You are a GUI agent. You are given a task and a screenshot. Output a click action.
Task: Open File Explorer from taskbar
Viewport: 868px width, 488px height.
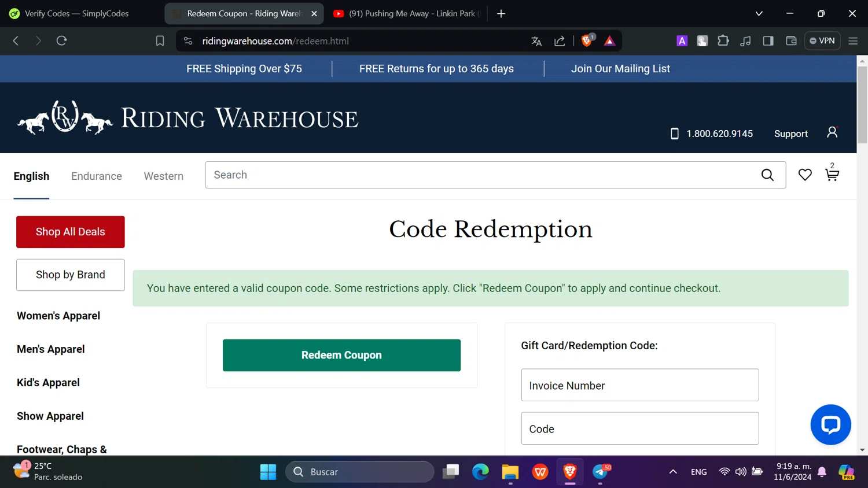[x=510, y=472]
